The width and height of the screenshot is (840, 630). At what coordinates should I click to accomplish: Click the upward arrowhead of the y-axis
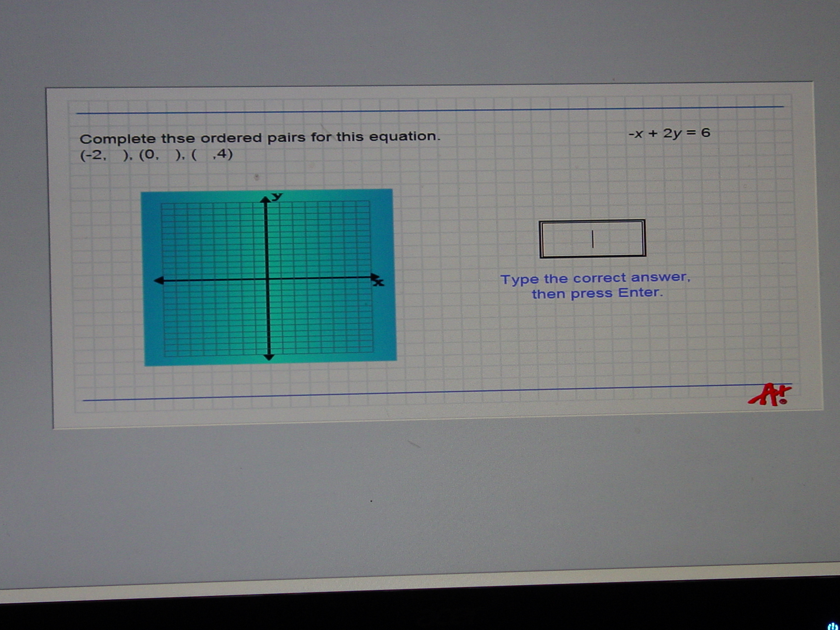pos(265,200)
